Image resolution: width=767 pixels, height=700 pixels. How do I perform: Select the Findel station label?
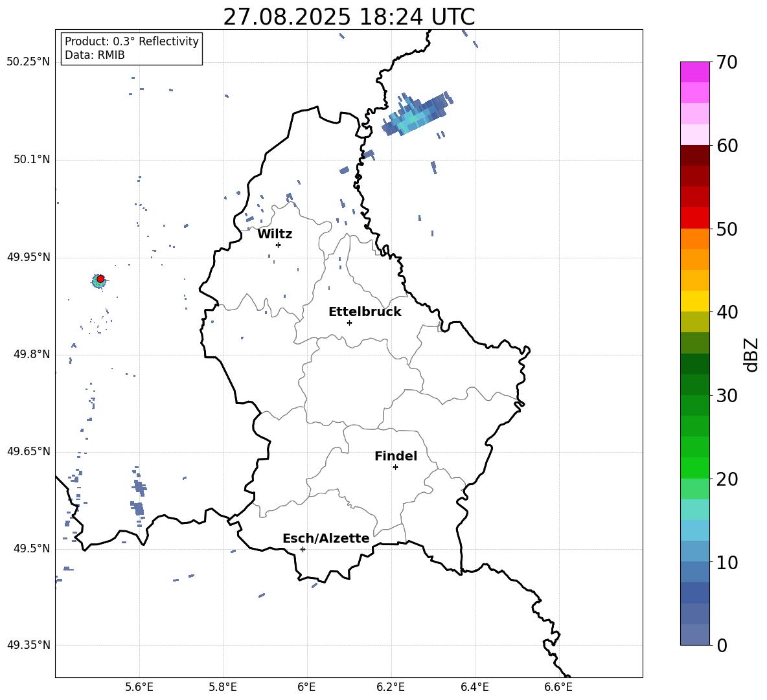pyautogui.click(x=396, y=456)
